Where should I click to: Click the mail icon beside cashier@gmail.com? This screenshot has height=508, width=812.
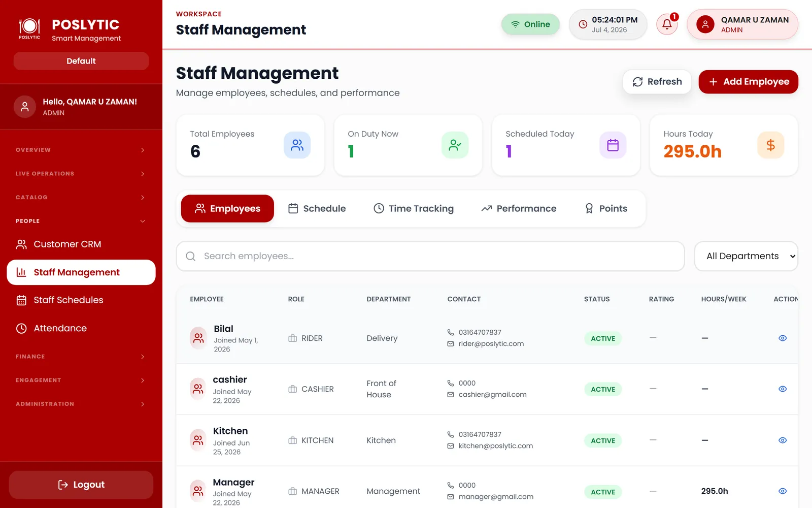coord(450,395)
